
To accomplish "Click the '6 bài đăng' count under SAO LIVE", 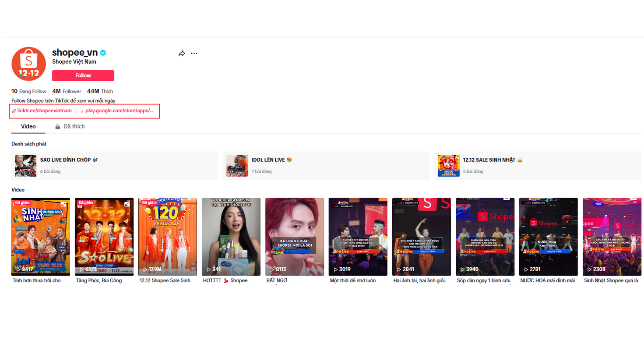I will point(50,172).
